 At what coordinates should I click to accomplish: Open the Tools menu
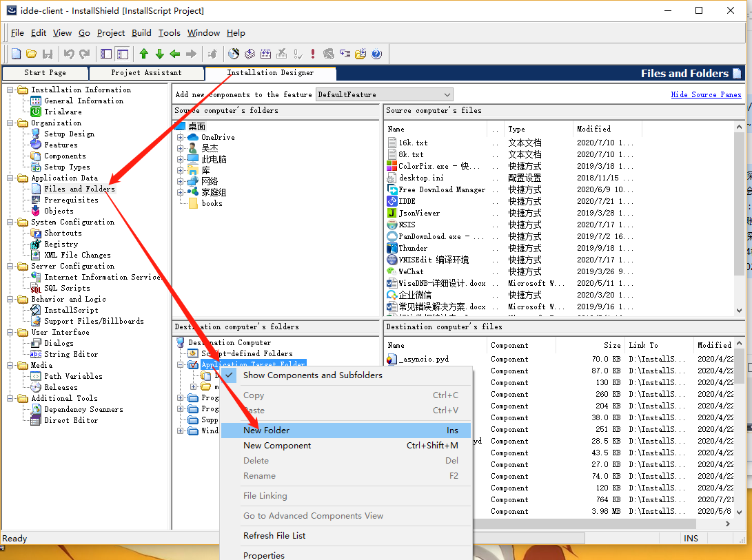tap(170, 32)
